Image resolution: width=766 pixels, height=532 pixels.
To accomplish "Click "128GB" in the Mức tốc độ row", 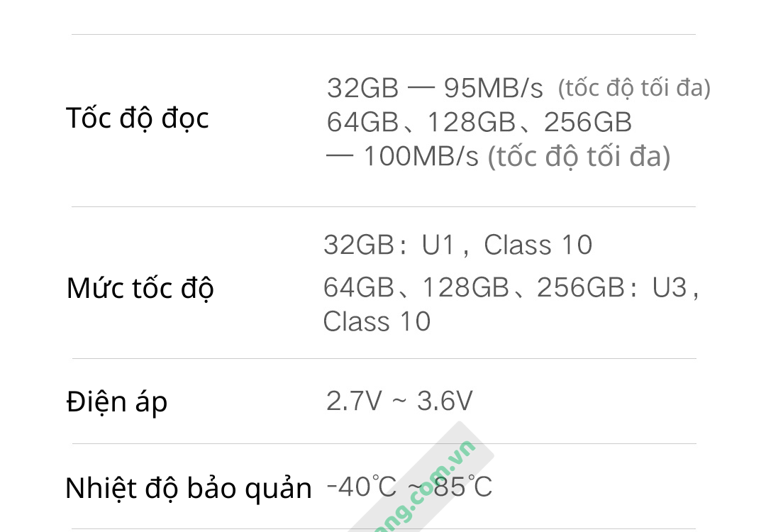I will coord(465,287).
